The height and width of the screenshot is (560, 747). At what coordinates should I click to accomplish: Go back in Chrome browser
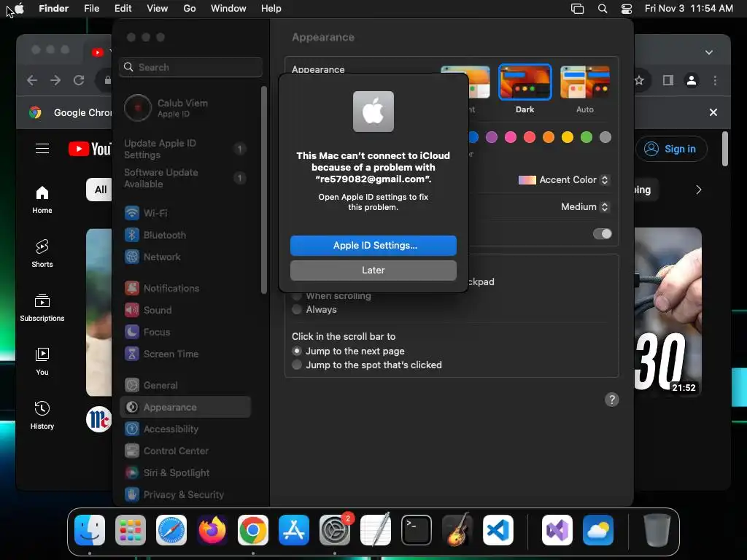(x=32, y=80)
